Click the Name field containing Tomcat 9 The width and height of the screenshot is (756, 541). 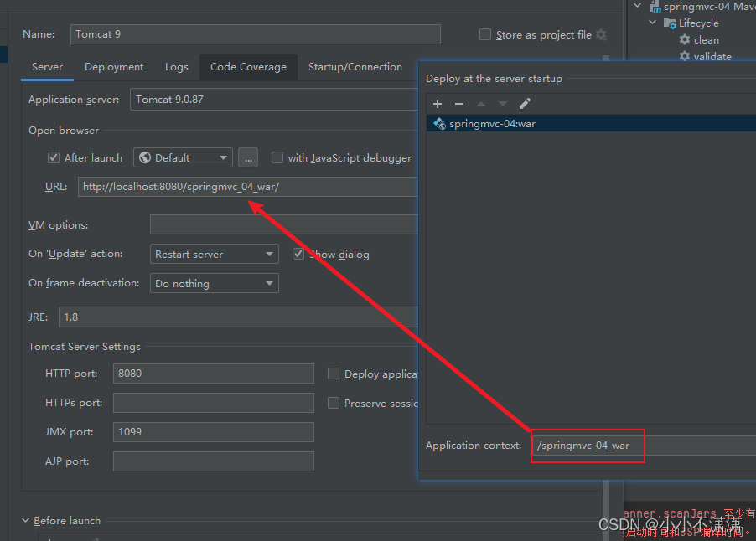click(256, 34)
